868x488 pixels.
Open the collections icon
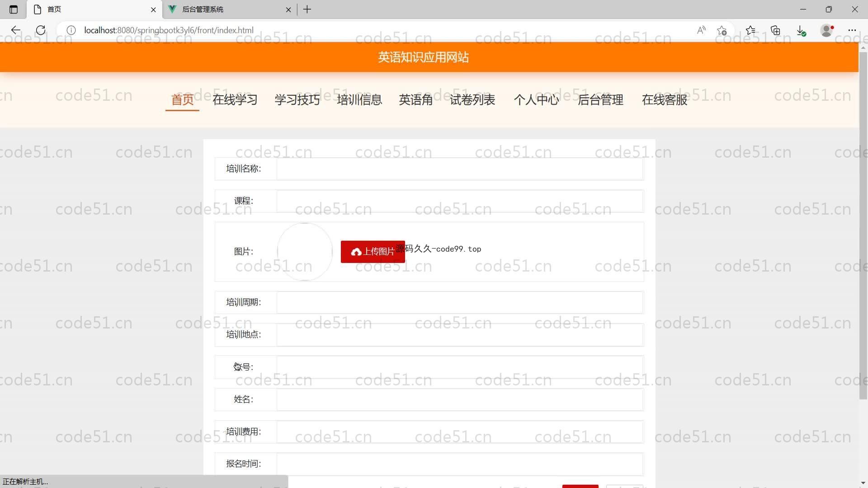click(x=776, y=30)
